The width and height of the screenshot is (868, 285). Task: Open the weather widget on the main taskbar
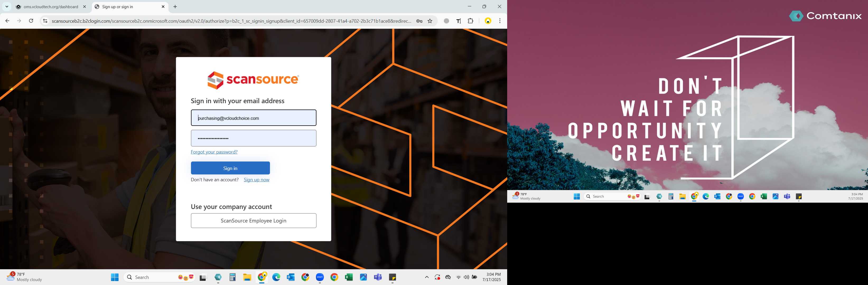(24, 277)
